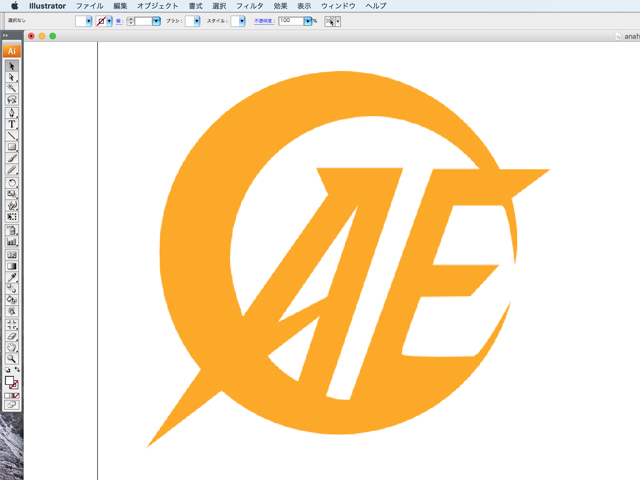Open the 不透明度 transparency panel link
Screen dimensions: 640x480
(264, 21)
